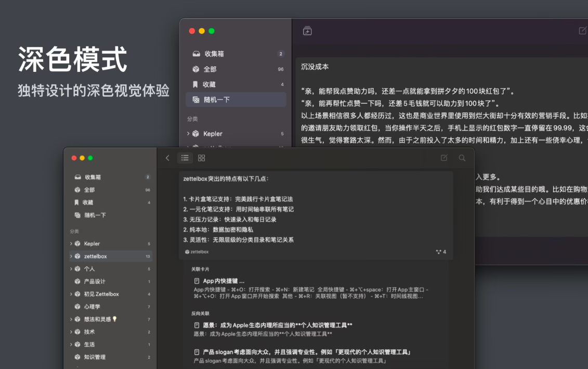Viewport: 588px width, 369px height.
Task: Collapse the zettelbox category chevron
Action: pos(71,257)
